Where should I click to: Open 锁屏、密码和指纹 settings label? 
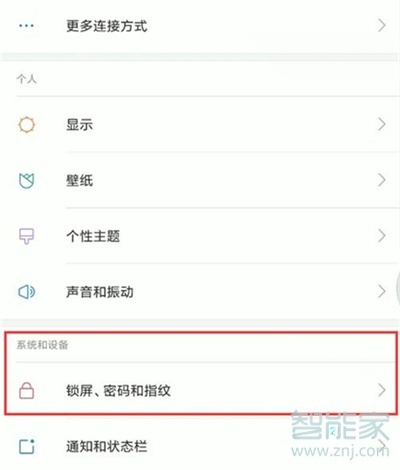(118, 390)
